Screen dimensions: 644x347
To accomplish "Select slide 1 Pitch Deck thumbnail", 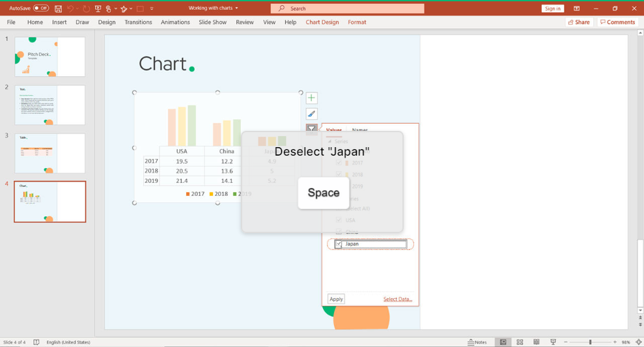I will point(49,57).
